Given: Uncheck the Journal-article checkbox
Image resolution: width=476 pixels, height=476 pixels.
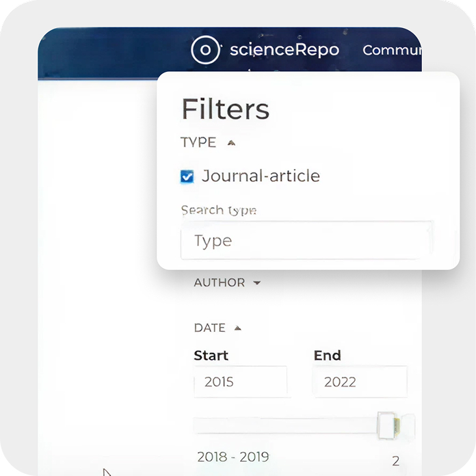Looking at the screenshot, I should 187,177.
